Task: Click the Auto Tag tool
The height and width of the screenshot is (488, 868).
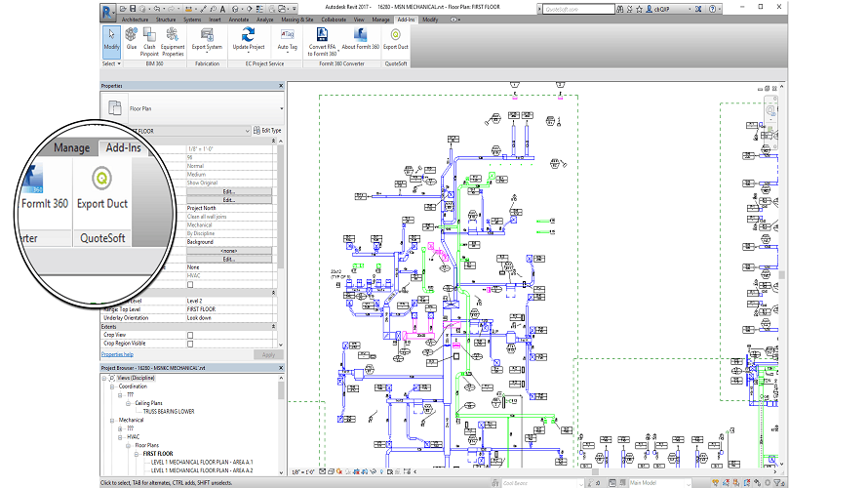Action: click(288, 39)
